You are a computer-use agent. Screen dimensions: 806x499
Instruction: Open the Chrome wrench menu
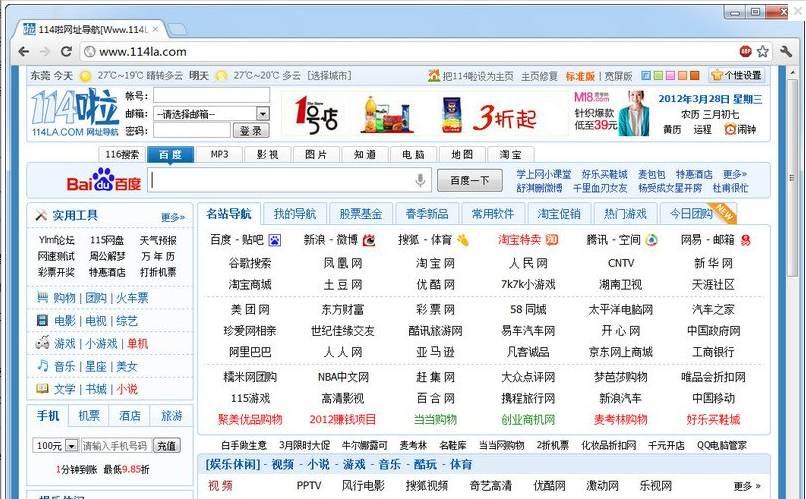point(785,51)
